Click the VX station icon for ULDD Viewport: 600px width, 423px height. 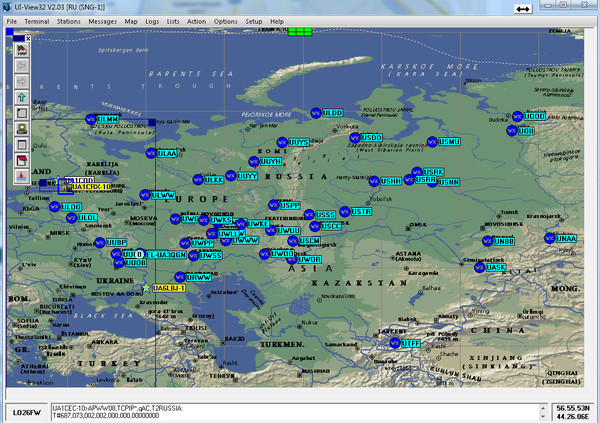[316, 113]
